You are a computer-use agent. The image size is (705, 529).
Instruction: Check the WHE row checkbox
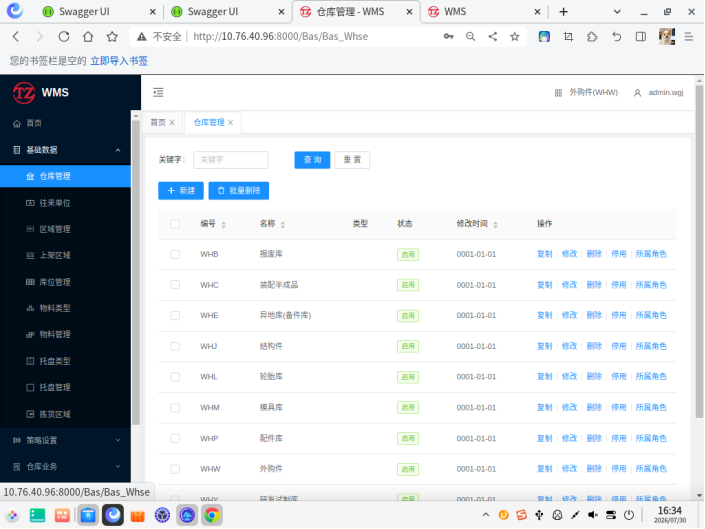175,316
